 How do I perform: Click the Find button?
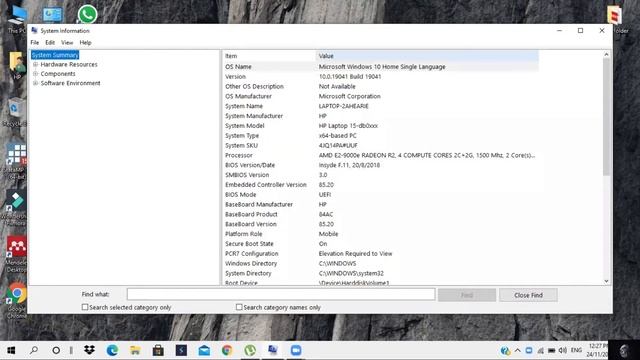coord(467,295)
